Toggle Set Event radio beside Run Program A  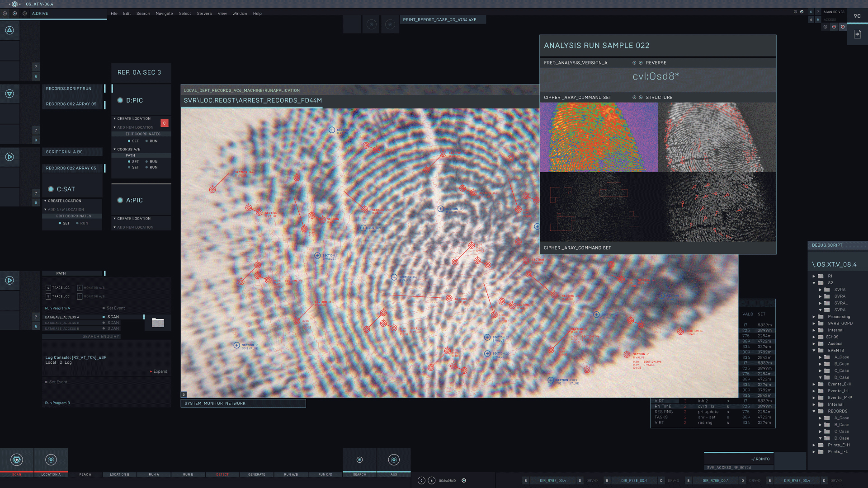click(x=104, y=308)
